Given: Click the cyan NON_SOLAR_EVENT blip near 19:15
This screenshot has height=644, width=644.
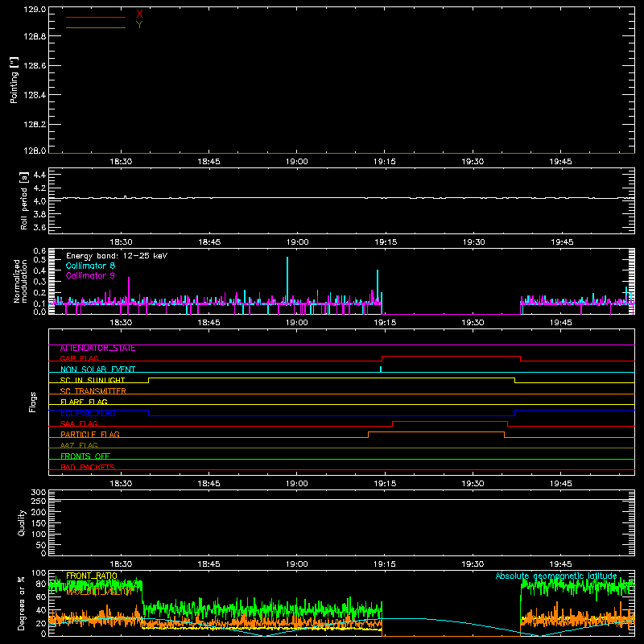Looking at the screenshot, I should pos(381,369).
